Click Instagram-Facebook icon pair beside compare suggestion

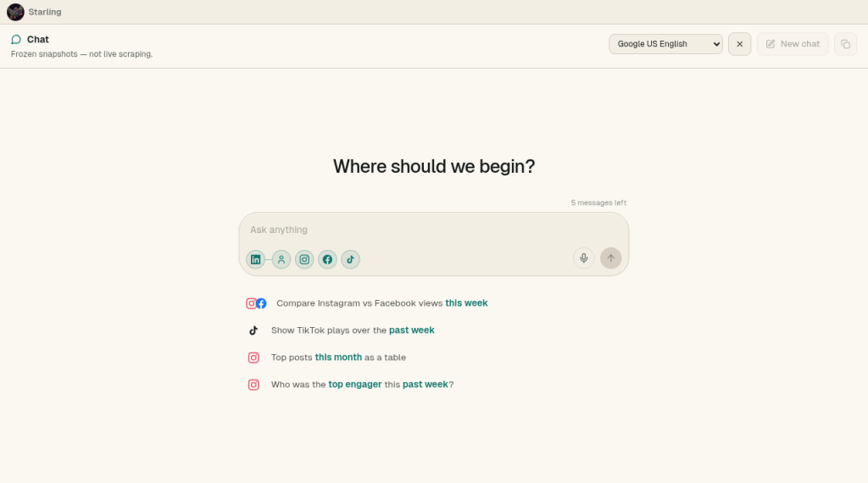256,303
